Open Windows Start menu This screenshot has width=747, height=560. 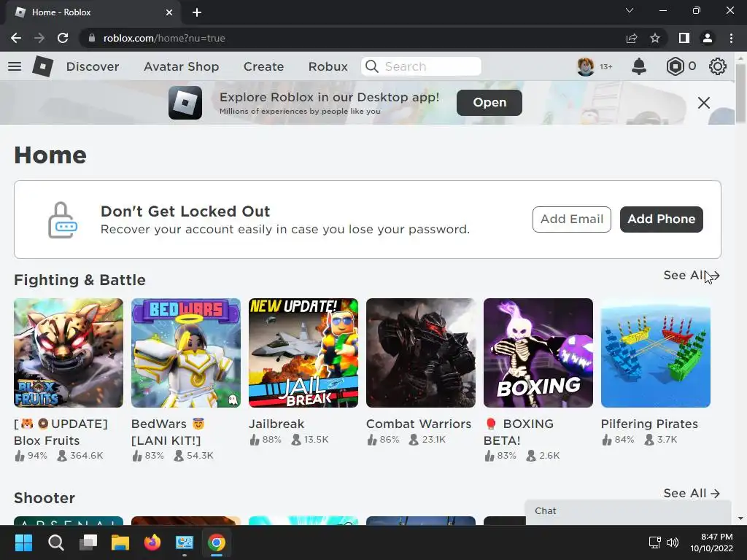pos(23,542)
